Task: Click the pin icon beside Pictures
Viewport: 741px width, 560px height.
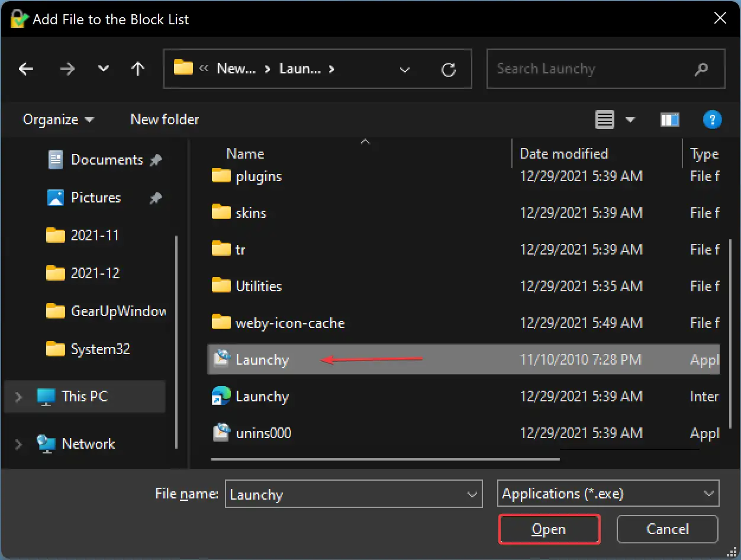Action: 156,198
